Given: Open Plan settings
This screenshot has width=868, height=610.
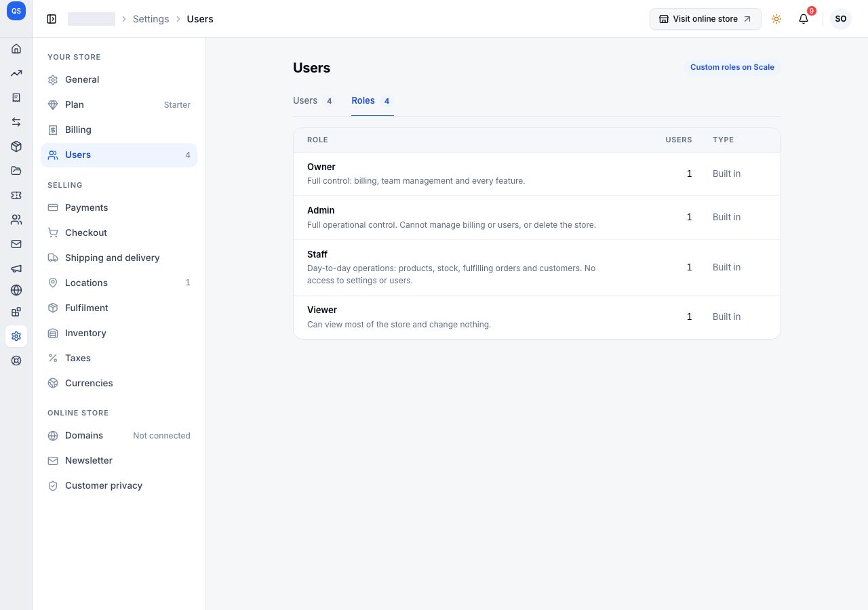Looking at the screenshot, I should [119, 105].
